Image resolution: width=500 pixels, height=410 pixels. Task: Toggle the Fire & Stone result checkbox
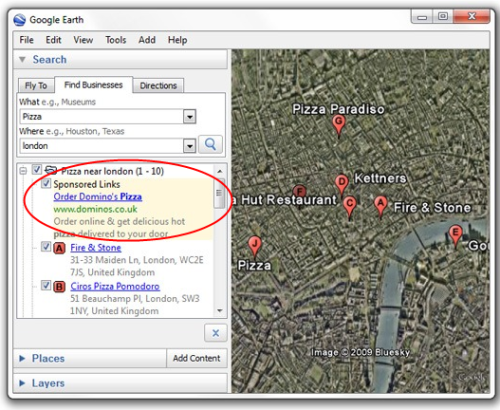46,247
